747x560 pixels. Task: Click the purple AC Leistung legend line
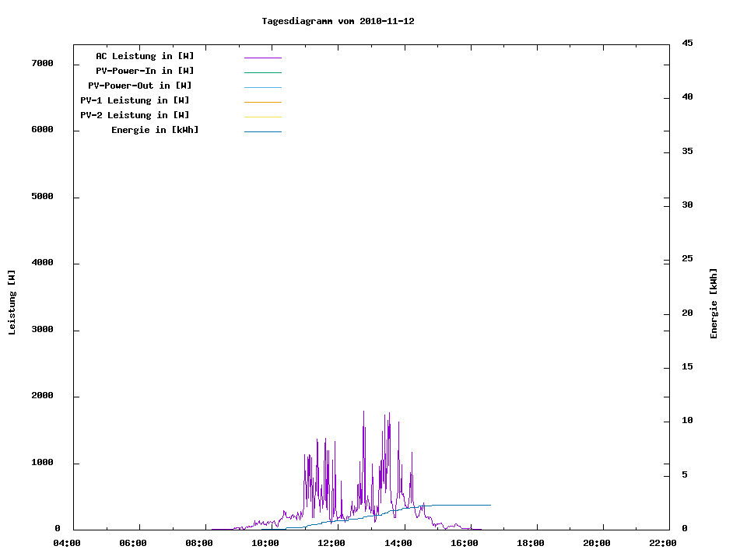[x=262, y=58]
